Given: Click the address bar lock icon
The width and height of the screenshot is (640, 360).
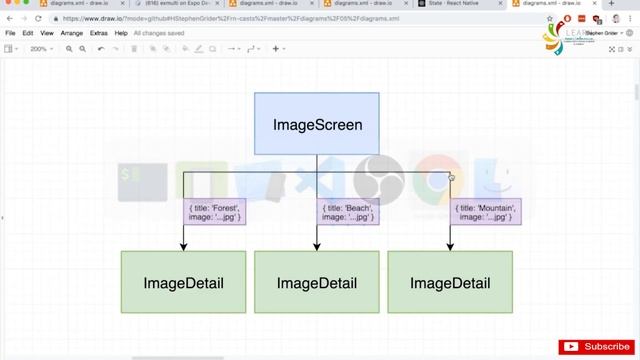Looking at the screenshot, I should [x=56, y=19].
